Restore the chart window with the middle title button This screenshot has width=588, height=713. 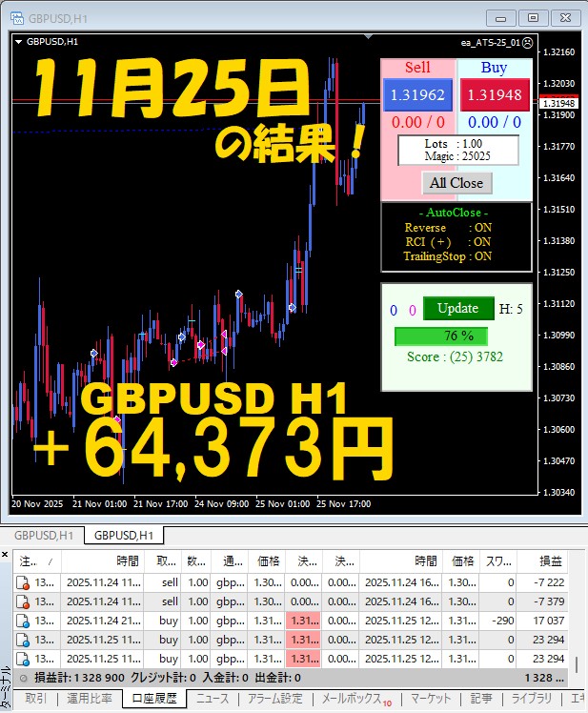[534, 18]
